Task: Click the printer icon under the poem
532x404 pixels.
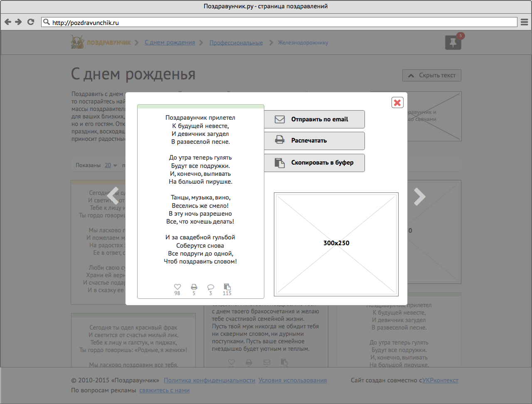Action: click(x=194, y=287)
